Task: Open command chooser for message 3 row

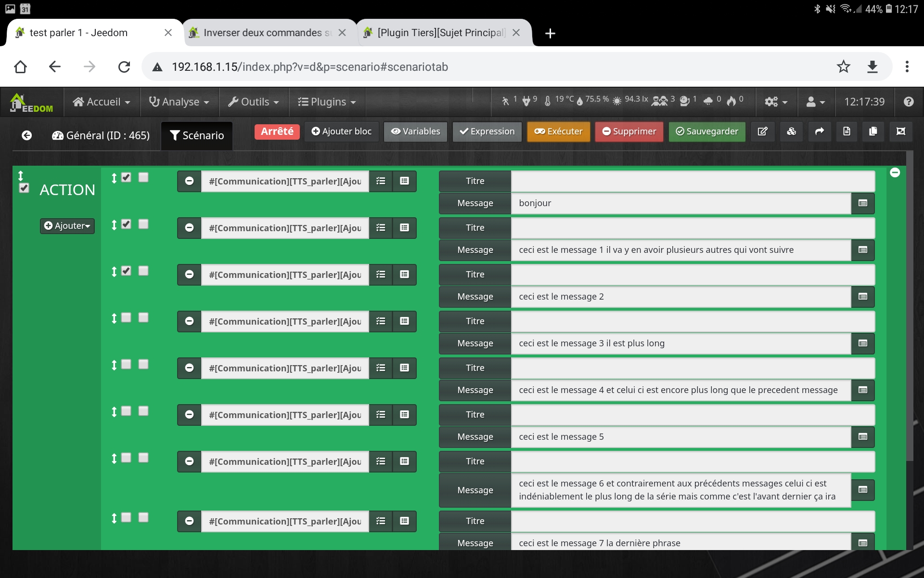Action: tap(404, 321)
